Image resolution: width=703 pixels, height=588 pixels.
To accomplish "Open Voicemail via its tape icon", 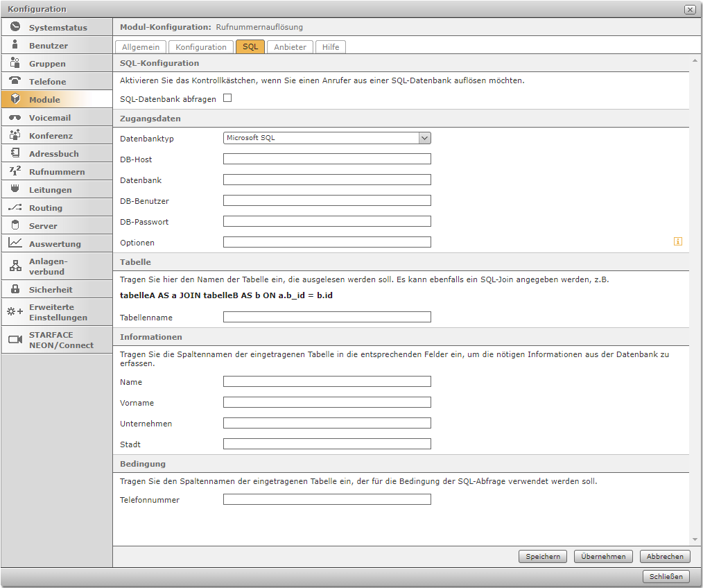I will pos(15,117).
